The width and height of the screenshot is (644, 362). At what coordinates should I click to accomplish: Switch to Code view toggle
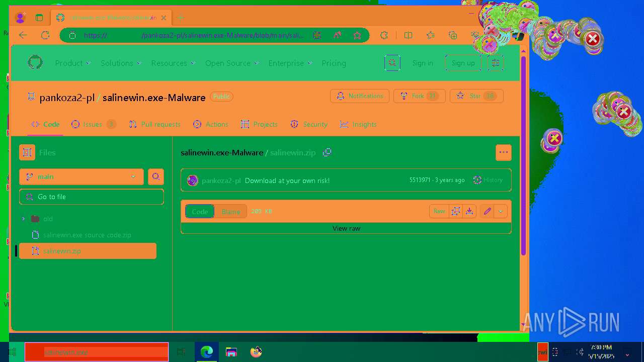pyautogui.click(x=200, y=212)
